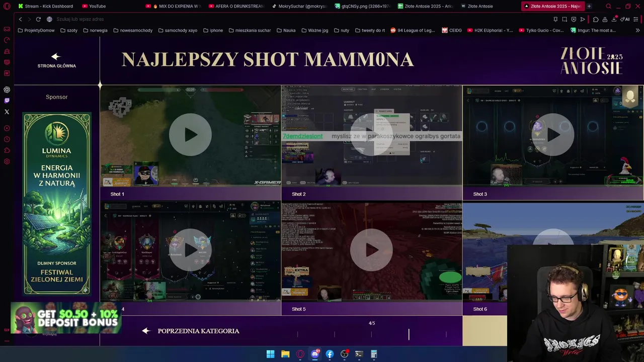Switch to AFERA O DRUNKSTREAM tab

click(x=235, y=6)
